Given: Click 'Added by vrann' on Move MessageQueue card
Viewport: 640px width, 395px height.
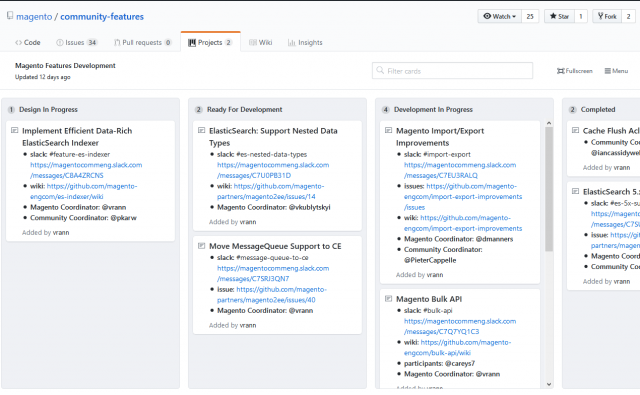Looking at the screenshot, I should (233, 325).
